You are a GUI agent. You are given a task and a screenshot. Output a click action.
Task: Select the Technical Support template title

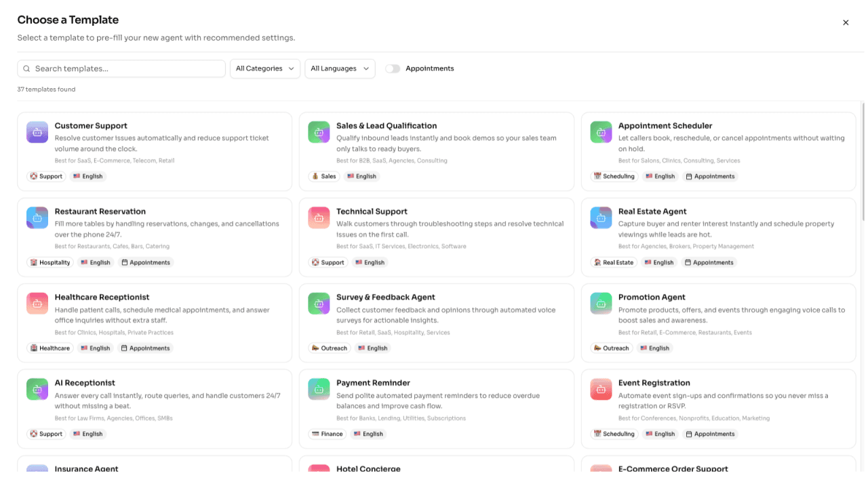click(x=372, y=211)
